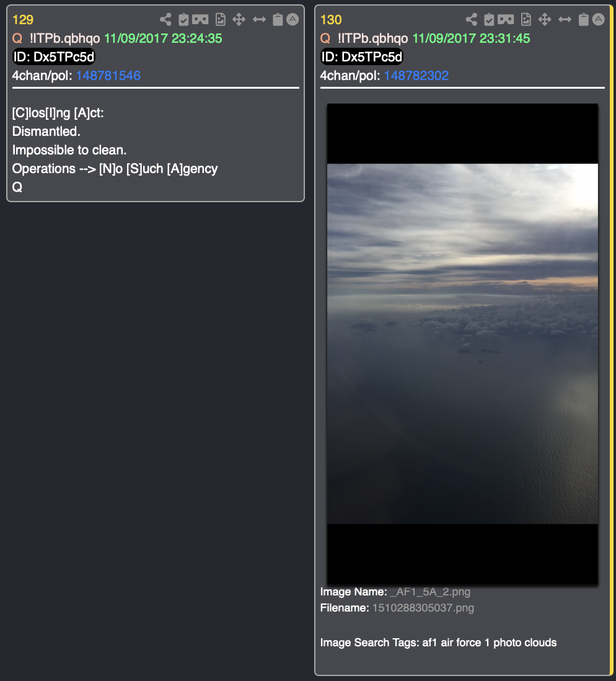Viewport: 616px width, 681px height.
Task: Click horizontal resize arrows on post 130
Action: (x=565, y=20)
